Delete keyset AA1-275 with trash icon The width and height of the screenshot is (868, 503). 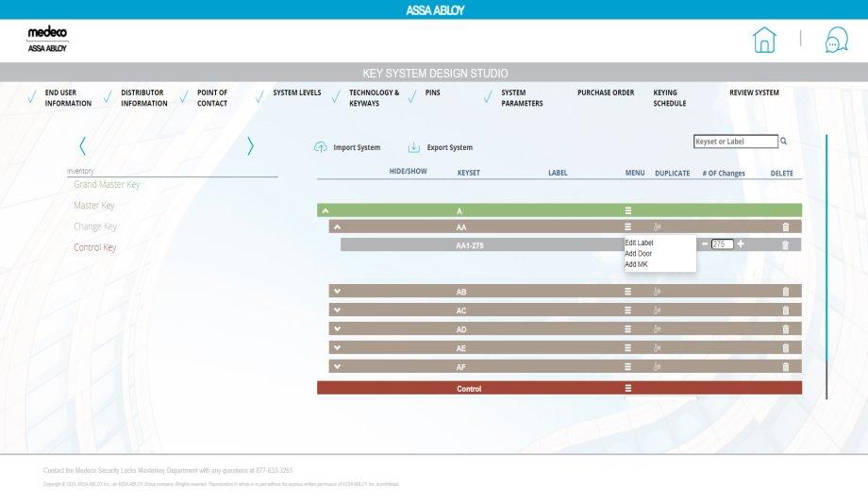pos(785,244)
